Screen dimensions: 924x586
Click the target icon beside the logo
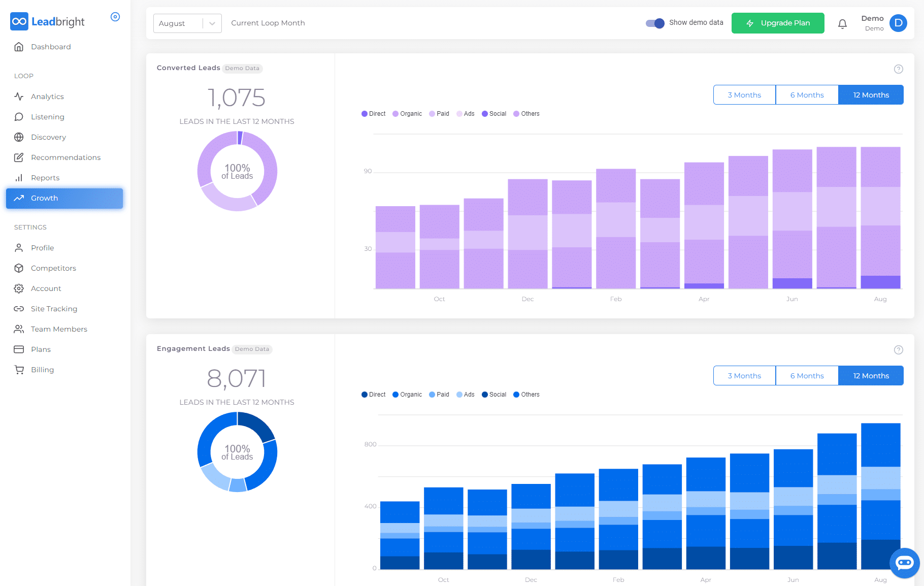(115, 17)
